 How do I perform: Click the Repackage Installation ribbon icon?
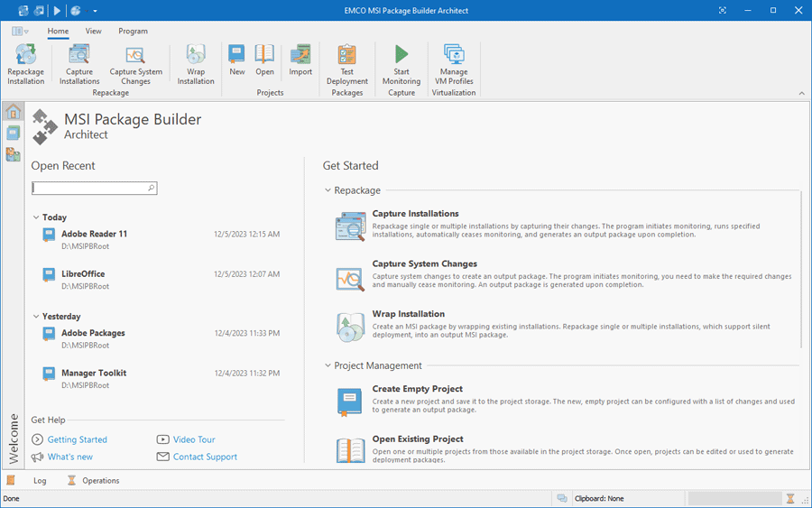click(25, 54)
